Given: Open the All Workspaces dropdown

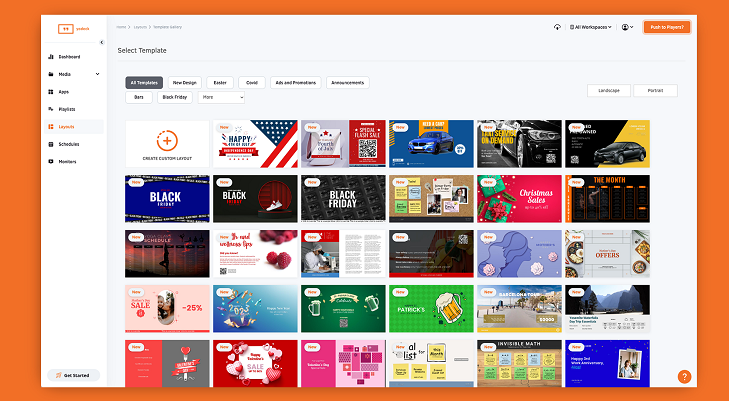Looking at the screenshot, I should click(x=590, y=27).
